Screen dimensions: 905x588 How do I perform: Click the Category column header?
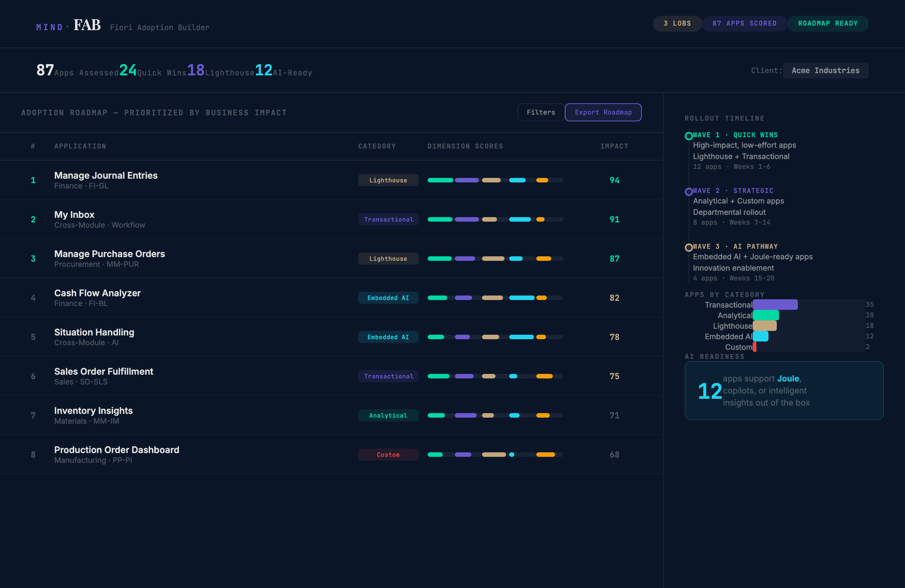(x=376, y=146)
